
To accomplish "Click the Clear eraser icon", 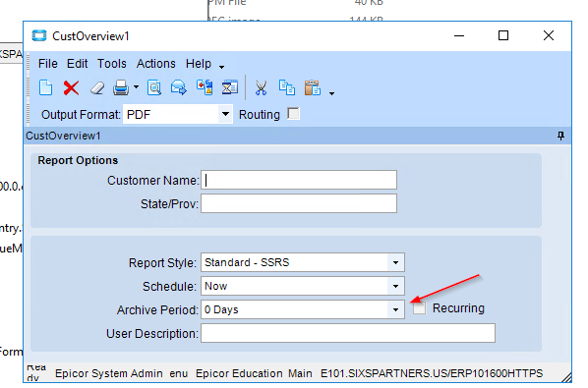I will (x=97, y=88).
